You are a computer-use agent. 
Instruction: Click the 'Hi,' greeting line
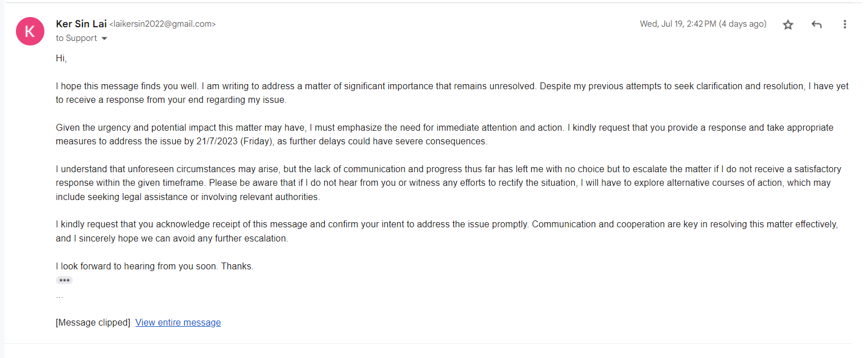(x=61, y=58)
